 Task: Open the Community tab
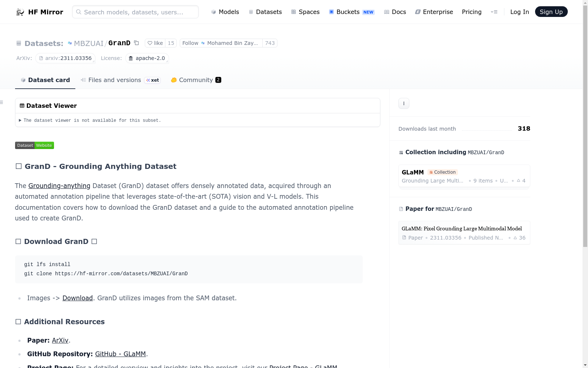(196, 80)
